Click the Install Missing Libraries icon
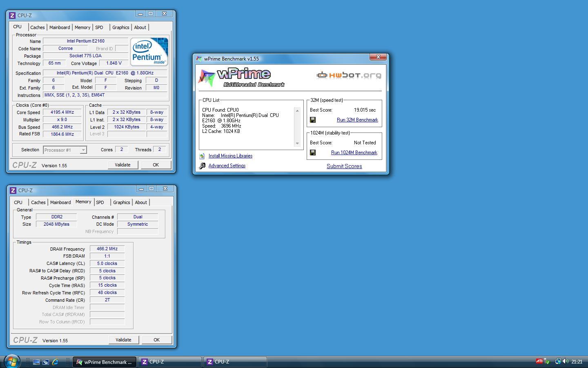The height and width of the screenshot is (368, 588). coord(202,156)
